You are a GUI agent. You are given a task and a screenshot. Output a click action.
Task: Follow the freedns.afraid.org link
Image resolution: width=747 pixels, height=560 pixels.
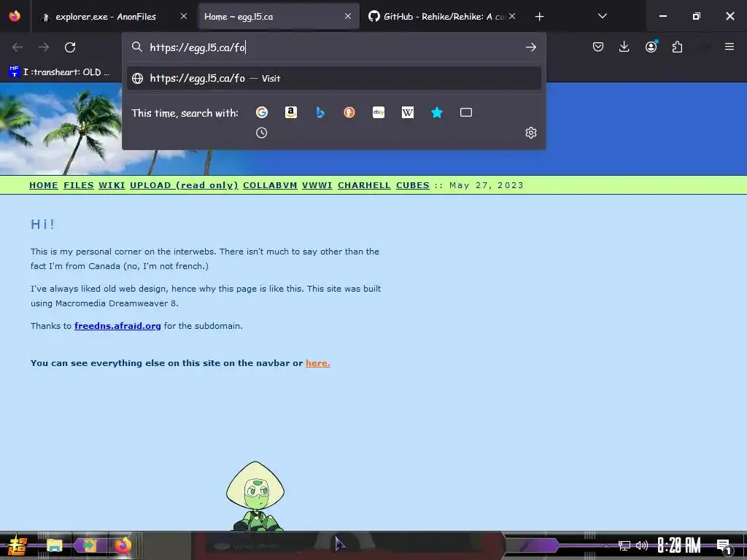117,326
